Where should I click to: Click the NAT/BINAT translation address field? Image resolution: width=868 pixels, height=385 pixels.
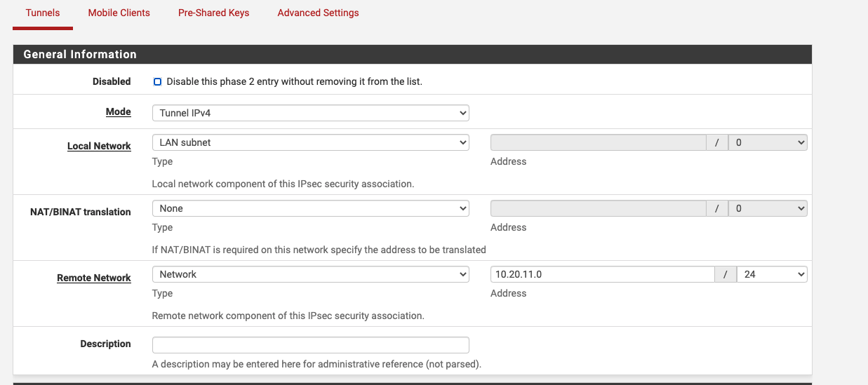598,208
